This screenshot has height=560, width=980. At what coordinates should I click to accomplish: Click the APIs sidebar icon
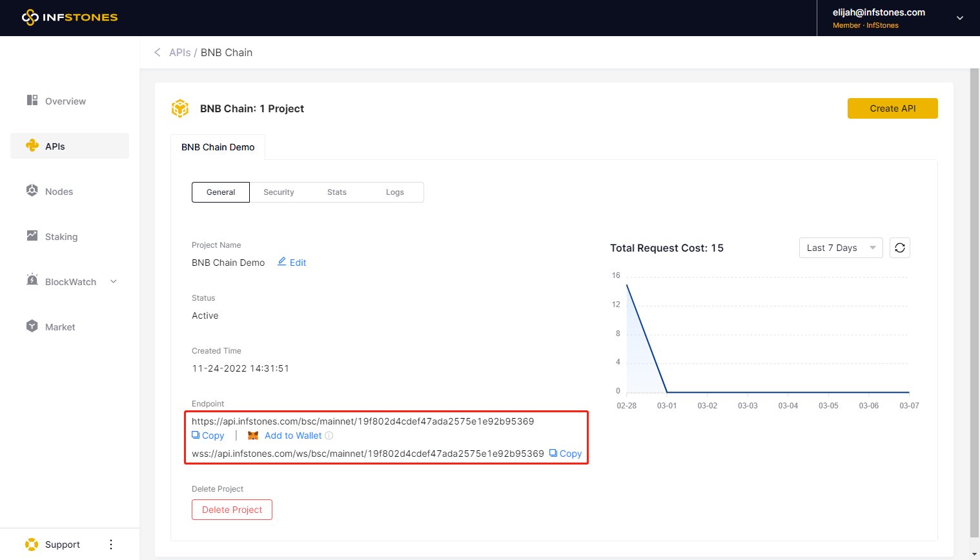click(32, 146)
